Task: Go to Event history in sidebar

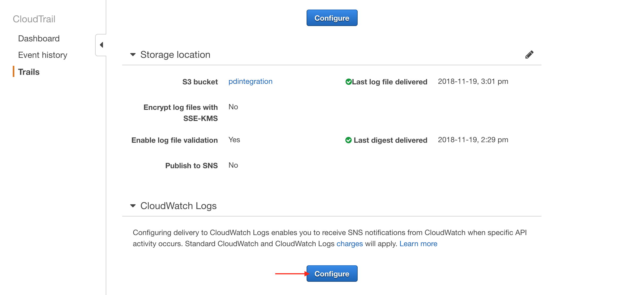Action: [x=43, y=55]
